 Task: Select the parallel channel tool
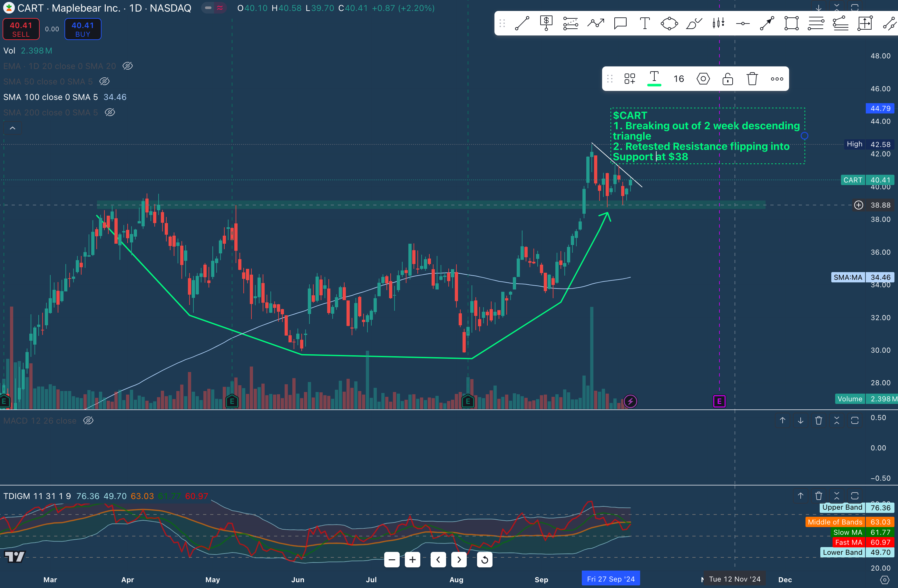tap(890, 24)
